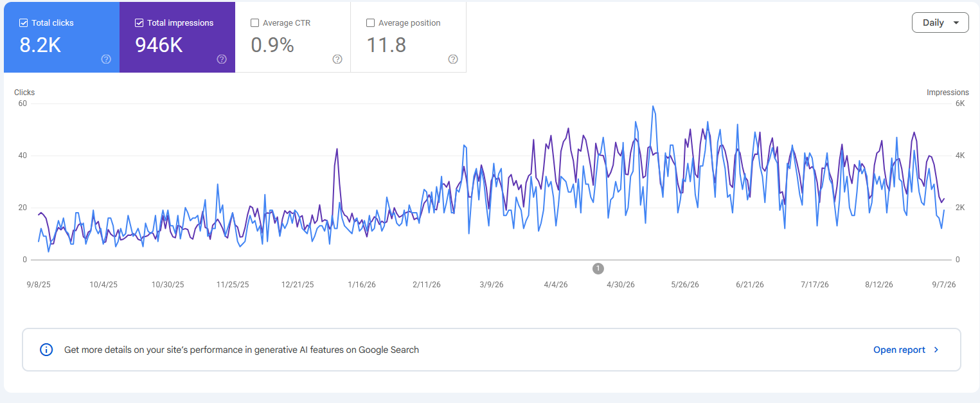Select the Total impressions 946K metric card
This screenshot has width=980, height=403.
(x=177, y=37)
